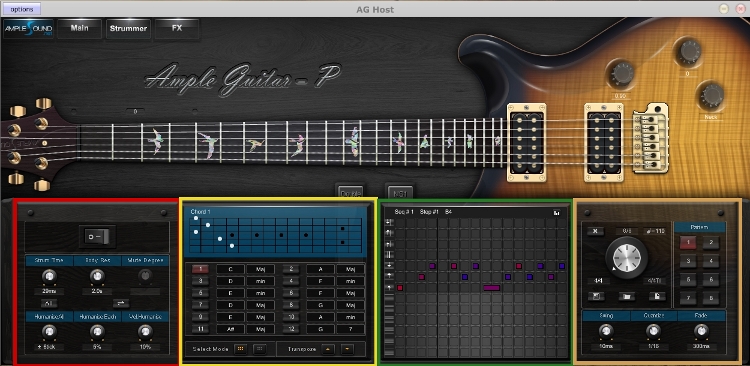Screen dimensions: 750x366
Task: Switch to the FX tab
Action: 177,29
